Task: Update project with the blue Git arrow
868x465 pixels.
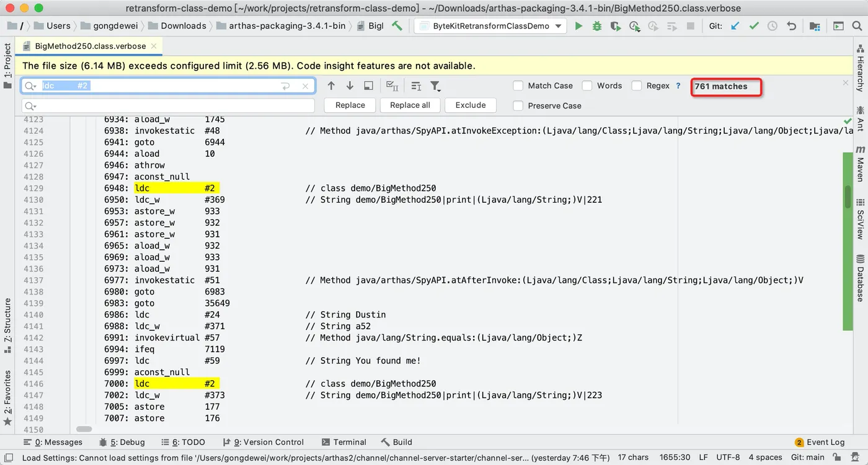Action: click(x=735, y=26)
